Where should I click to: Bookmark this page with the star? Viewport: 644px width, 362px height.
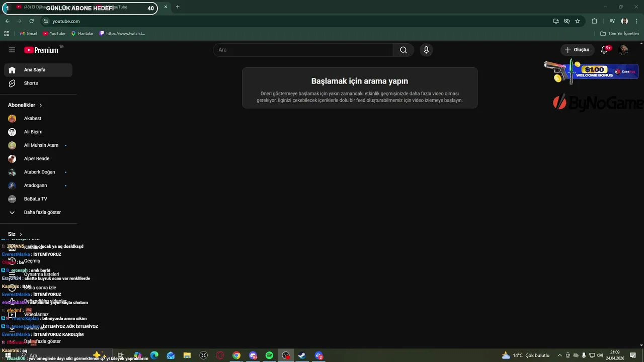click(578, 21)
